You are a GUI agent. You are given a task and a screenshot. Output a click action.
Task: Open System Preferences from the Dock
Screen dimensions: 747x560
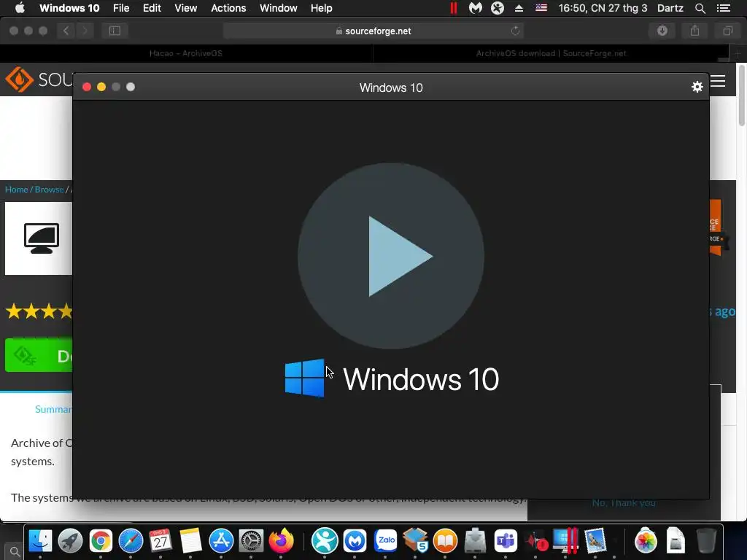pos(251,541)
